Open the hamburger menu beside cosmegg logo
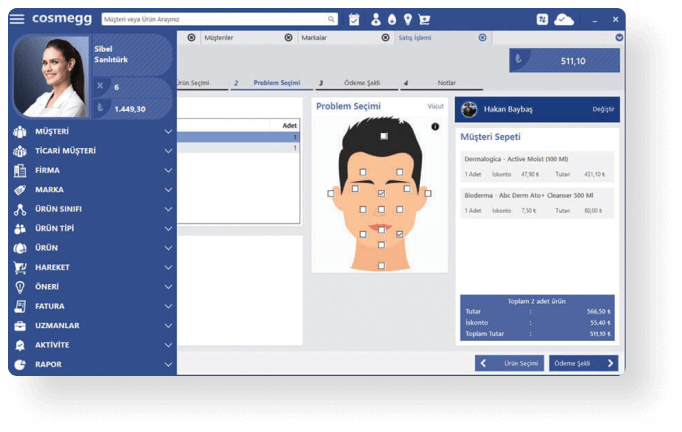Viewport: 682px width, 432px height. (x=17, y=19)
